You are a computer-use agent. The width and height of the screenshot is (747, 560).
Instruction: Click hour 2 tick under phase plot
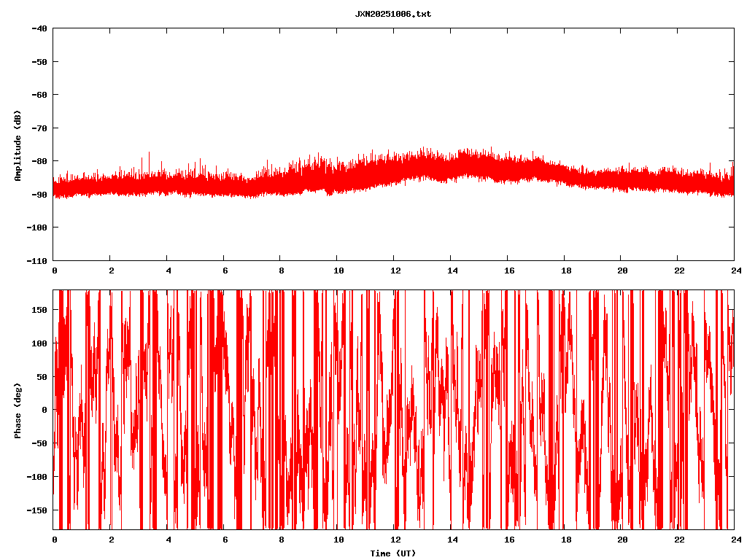click(x=111, y=540)
